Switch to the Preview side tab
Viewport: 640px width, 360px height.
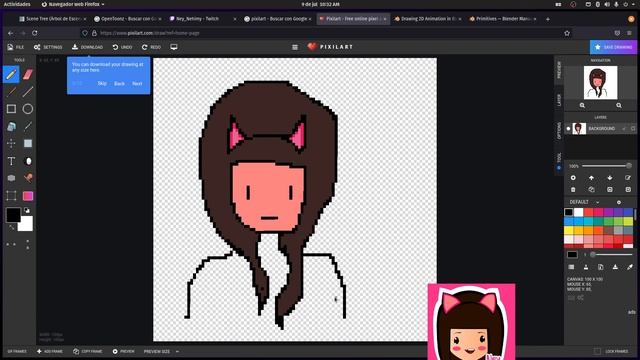pyautogui.click(x=559, y=70)
